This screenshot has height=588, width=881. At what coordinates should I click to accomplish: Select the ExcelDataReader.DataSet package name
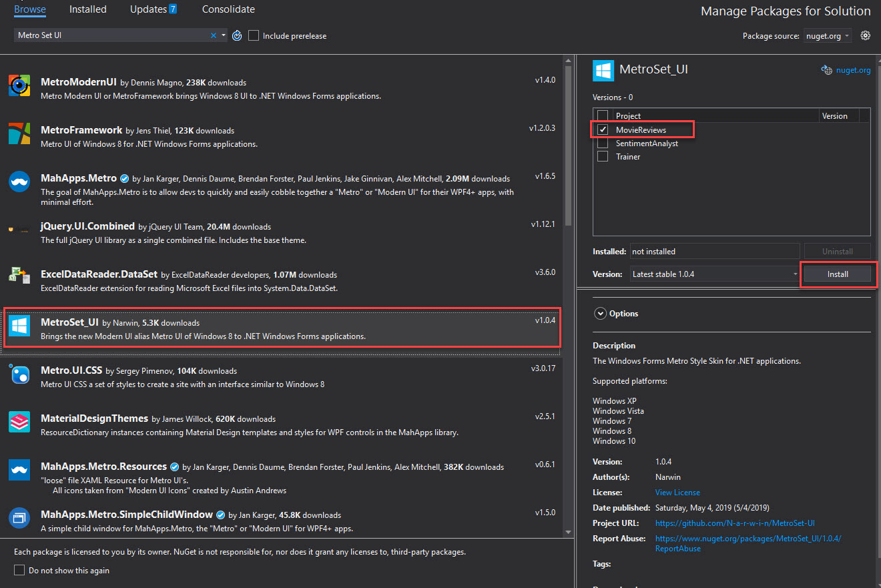[99, 274]
